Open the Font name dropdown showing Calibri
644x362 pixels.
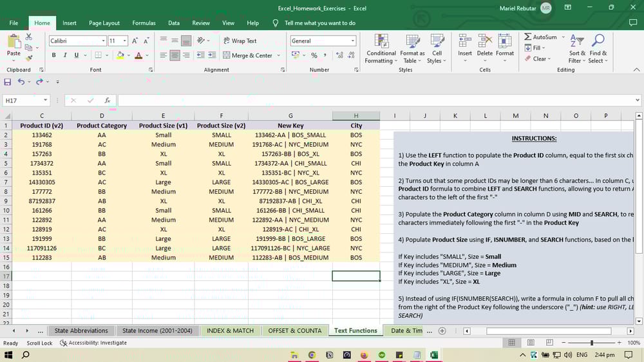point(103,41)
